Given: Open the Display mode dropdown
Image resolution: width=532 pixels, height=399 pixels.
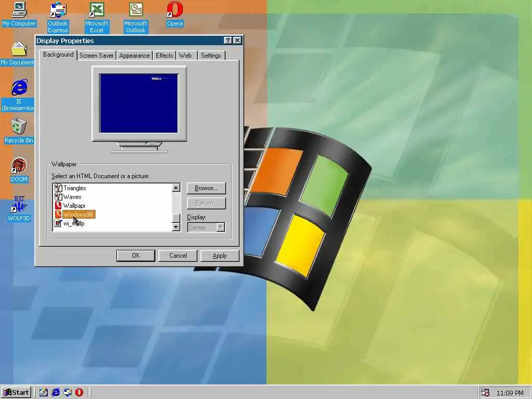Looking at the screenshot, I should 220,227.
